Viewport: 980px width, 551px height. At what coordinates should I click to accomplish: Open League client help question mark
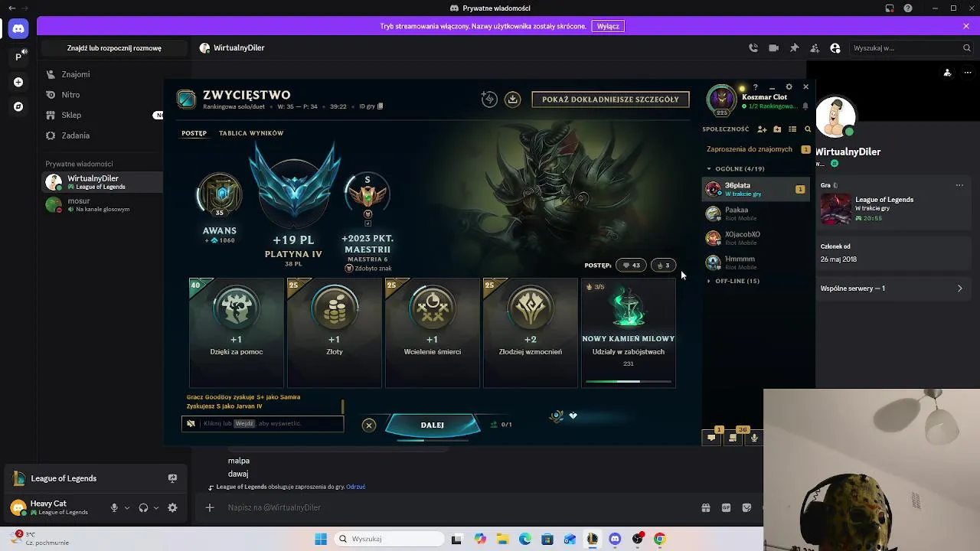tap(755, 87)
